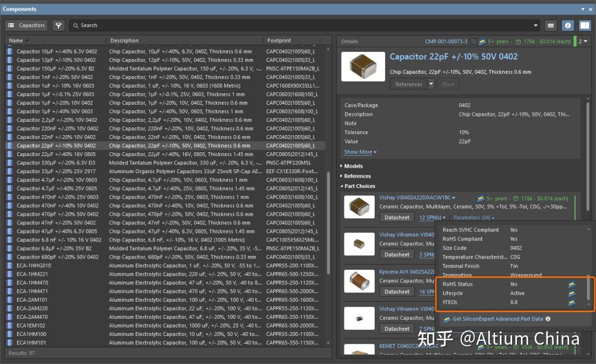The height and width of the screenshot is (364, 596).
Task: Click the capacitor thumbnail in Details
Action: pyautogui.click(x=363, y=67)
